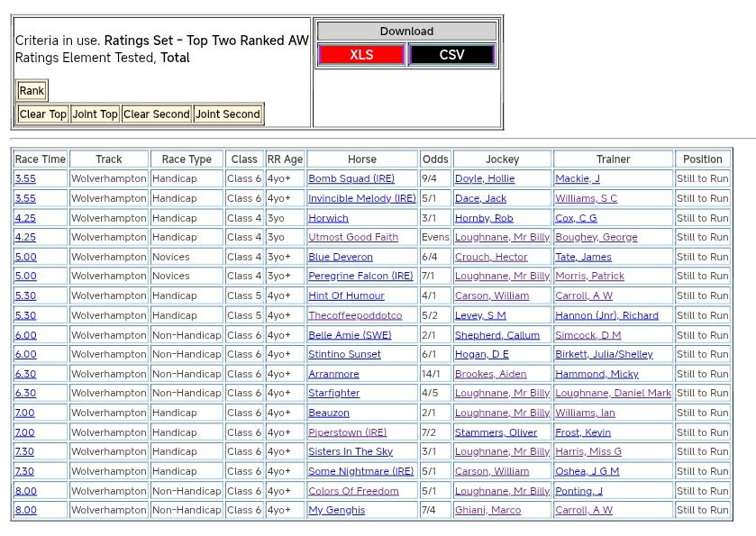Open horse Starfighter link
This screenshot has height=536, width=756.
coord(333,394)
